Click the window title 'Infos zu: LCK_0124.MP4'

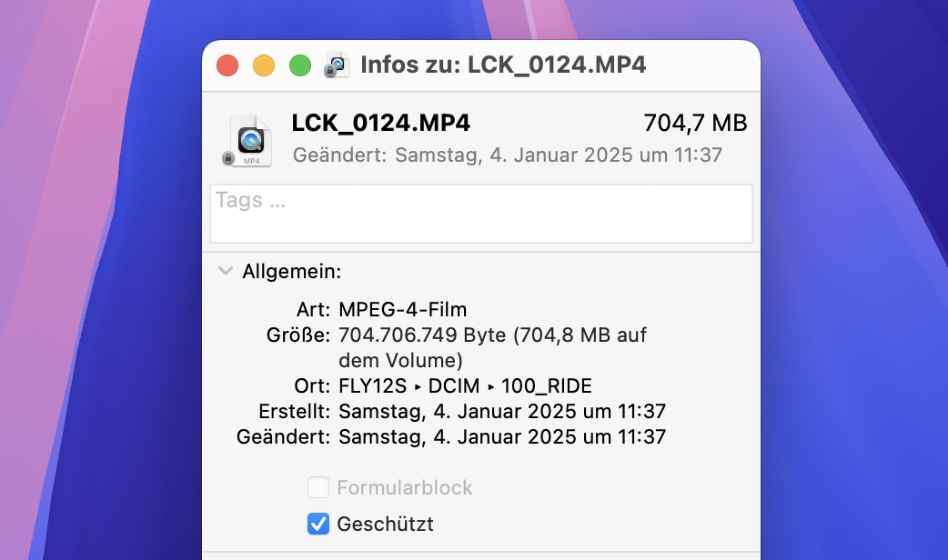tap(504, 65)
